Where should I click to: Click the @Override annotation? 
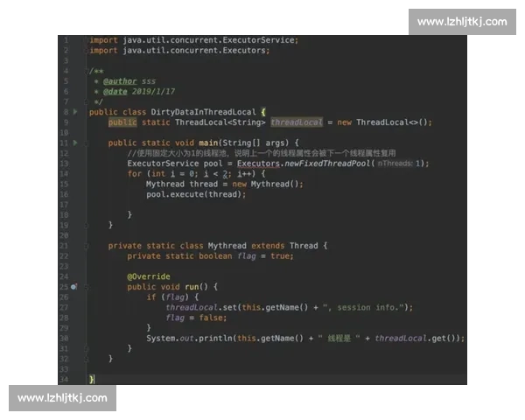[x=150, y=276]
